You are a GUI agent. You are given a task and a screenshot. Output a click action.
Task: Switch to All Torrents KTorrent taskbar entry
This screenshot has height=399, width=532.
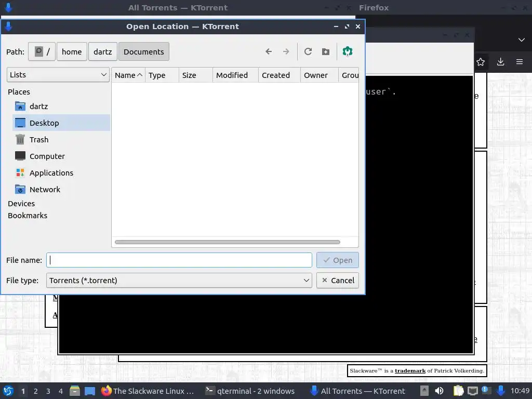point(358,391)
